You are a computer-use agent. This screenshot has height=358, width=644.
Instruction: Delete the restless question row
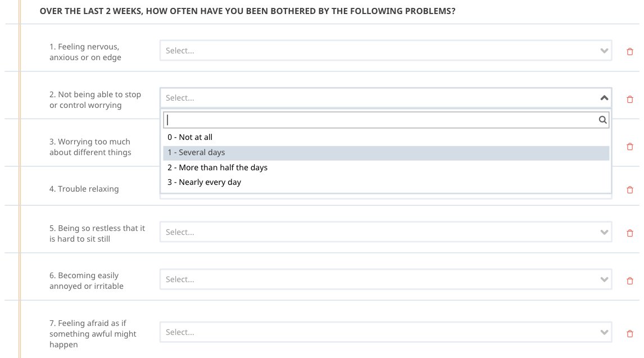629,233
